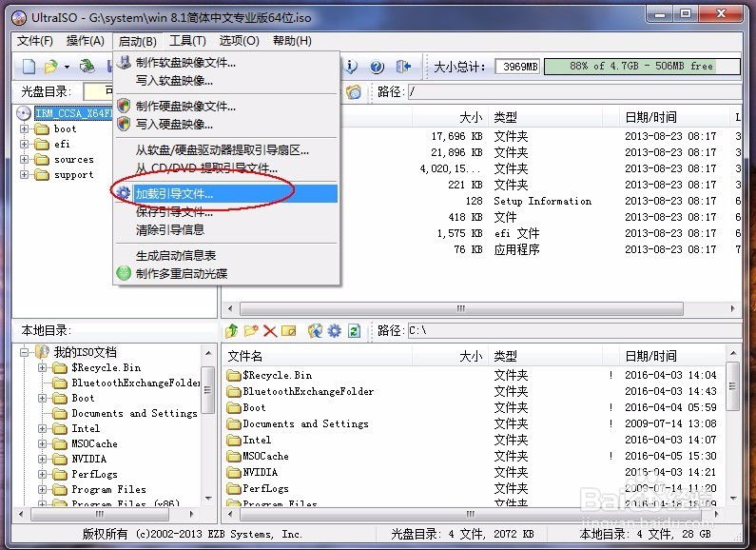Click the Exit door toolbar icon
The height and width of the screenshot is (550, 756).
tap(403, 66)
